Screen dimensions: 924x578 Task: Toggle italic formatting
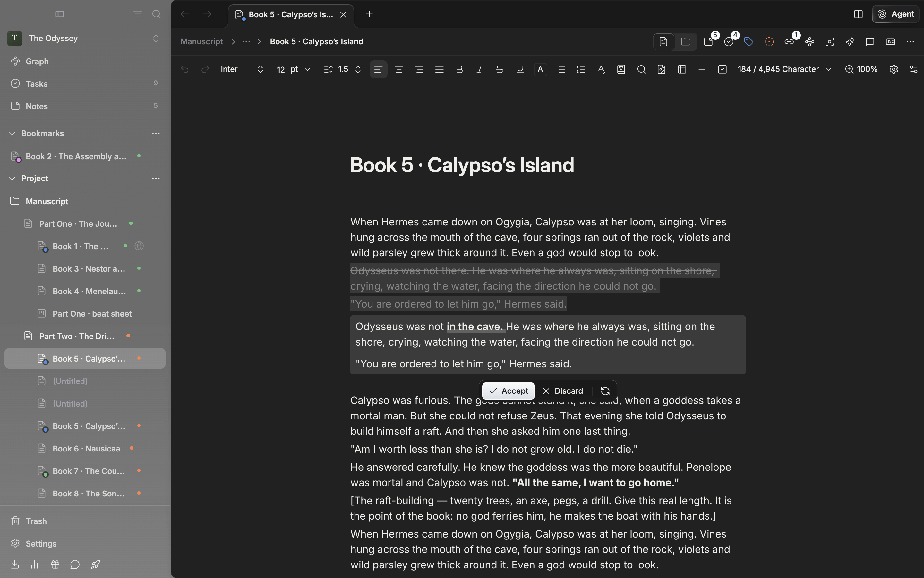tap(480, 69)
